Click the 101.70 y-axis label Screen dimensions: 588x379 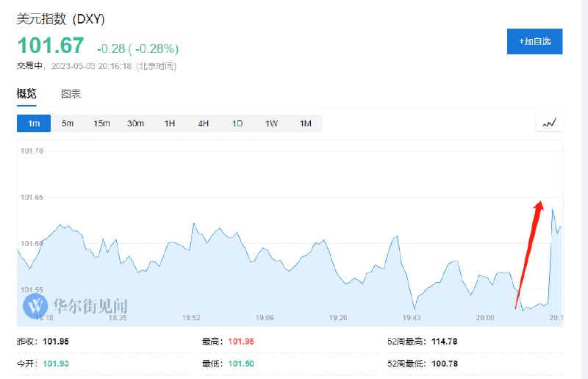pyautogui.click(x=32, y=151)
